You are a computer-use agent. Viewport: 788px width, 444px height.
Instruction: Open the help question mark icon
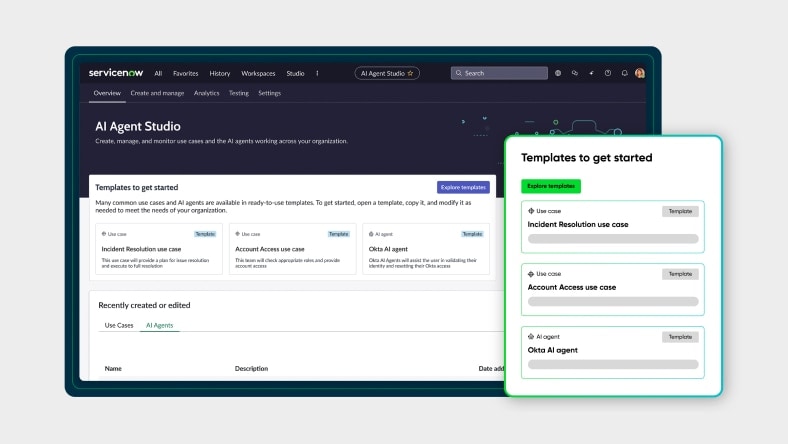pyautogui.click(x=608, y=73)
